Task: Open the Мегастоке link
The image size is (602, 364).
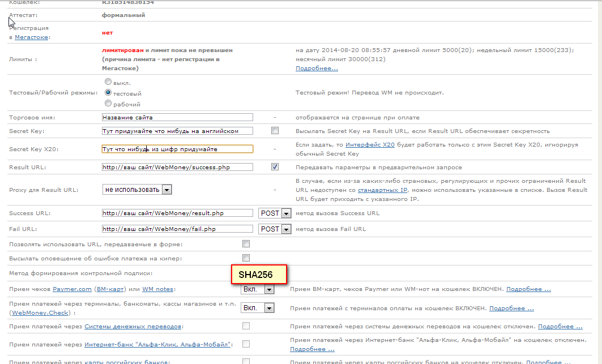Action: click(32, 37)
